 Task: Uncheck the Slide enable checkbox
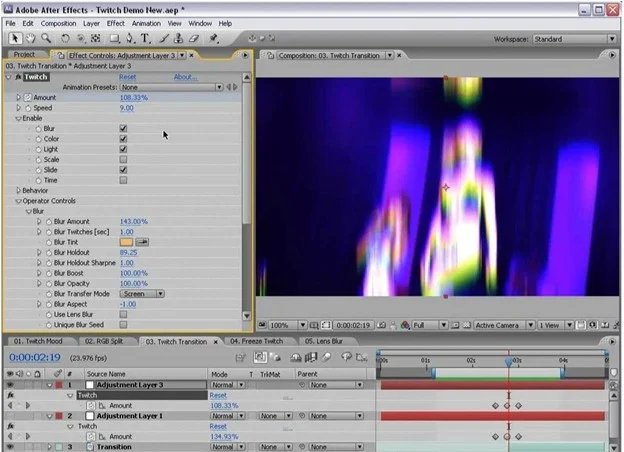pyautogui.click(x=123, y=170)
